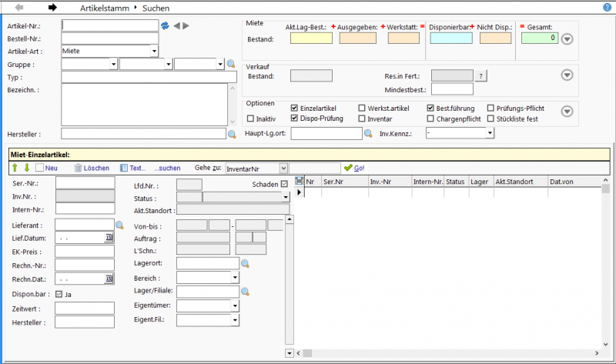
Task: Click the table's horizontal scrollbar thumb
Action: tap(307, 353)
